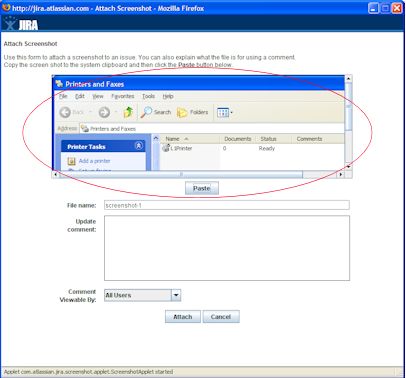Open the Comment Viewable By dropdown

pos(176,295)
